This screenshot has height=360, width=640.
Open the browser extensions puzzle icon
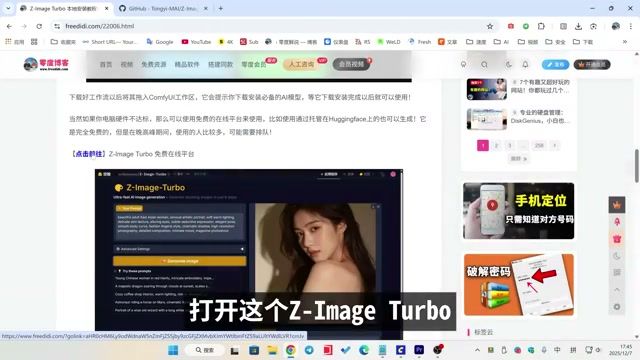tap(541, 26)
